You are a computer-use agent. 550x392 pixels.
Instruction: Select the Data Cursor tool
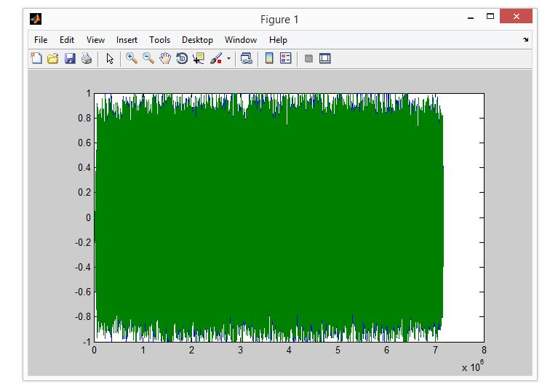(x=199, y=58)
